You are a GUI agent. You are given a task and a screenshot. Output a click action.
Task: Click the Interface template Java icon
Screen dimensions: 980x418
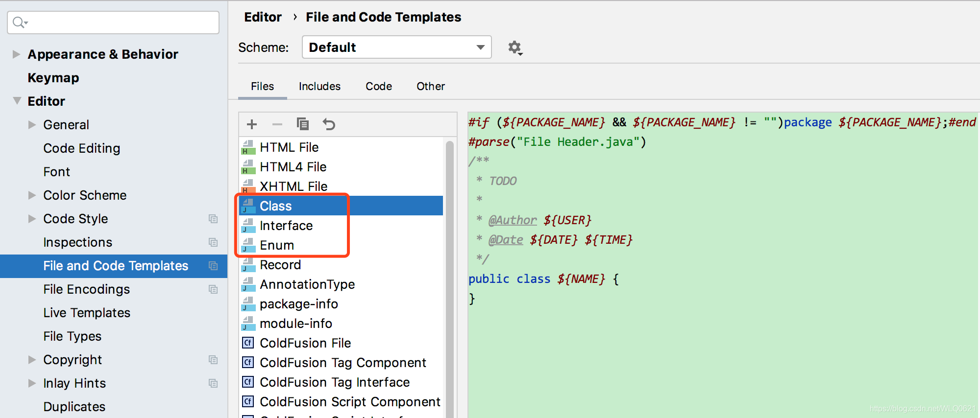click(x=248, y=226)
